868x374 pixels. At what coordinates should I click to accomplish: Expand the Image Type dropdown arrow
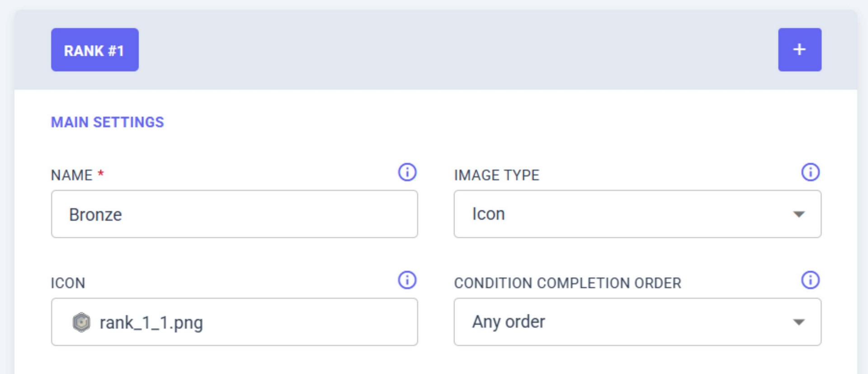point(799,214)
